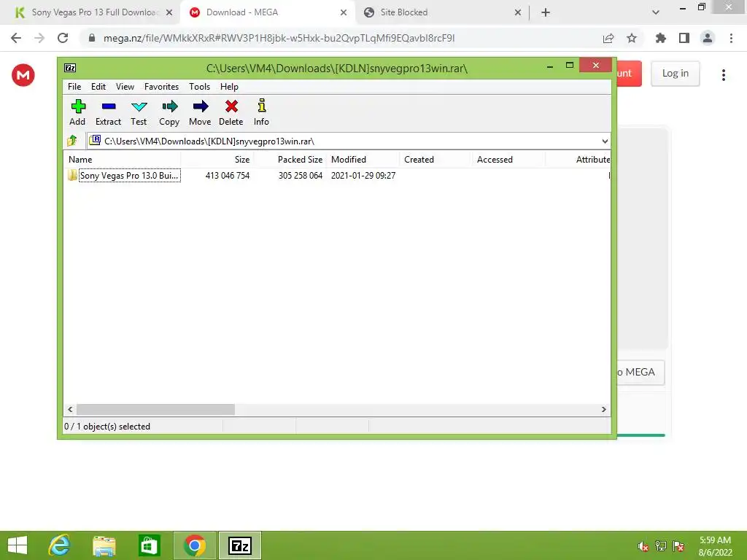Toggle Chrome side panel icon
This screenshot has height=560, width=747.
(x=684, y=38)
